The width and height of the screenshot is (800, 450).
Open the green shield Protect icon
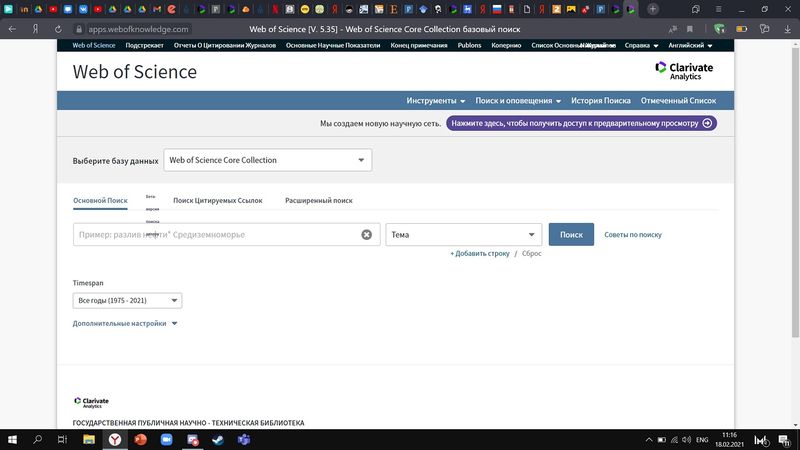[719, 29]
